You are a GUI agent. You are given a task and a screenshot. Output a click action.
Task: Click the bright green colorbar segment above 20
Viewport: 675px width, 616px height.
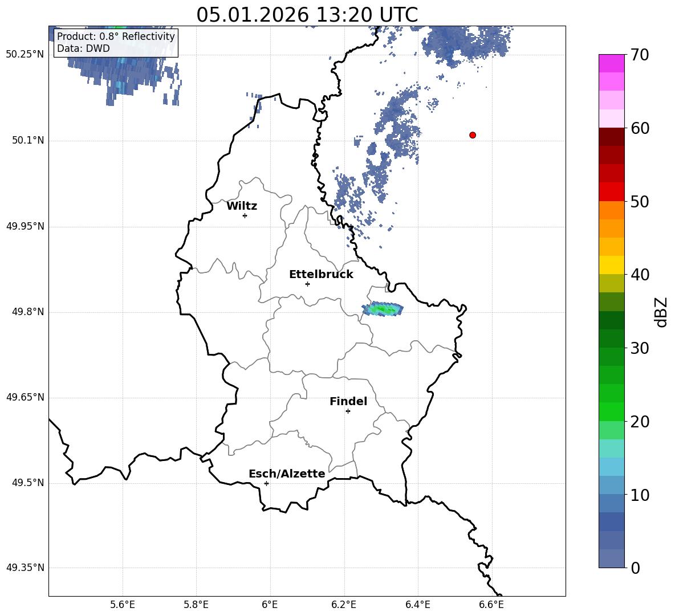click(x=612, y=411)
